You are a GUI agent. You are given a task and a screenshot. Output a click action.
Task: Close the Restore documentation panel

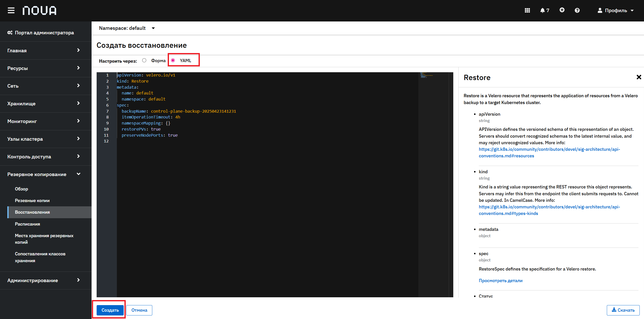(638, 77)
